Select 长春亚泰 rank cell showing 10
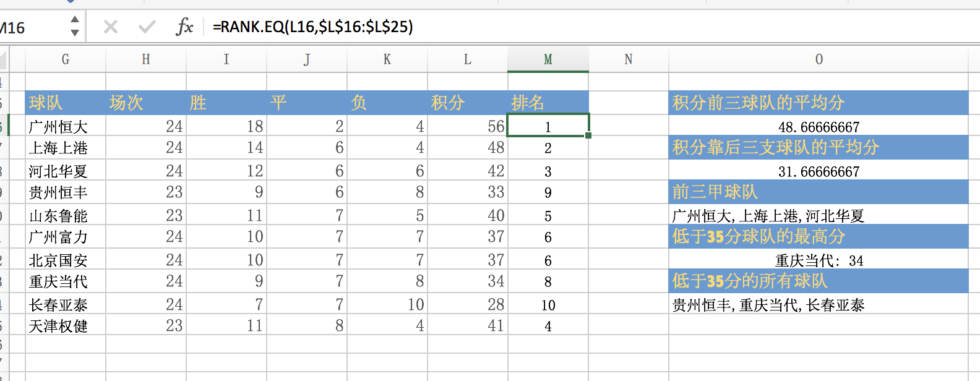The width and height of the screenshot is (980, 381). pos(548,304)
